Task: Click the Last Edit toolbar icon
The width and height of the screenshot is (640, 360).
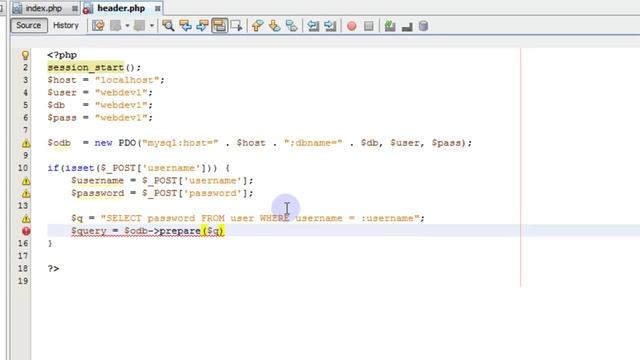Action: point(98,26)
